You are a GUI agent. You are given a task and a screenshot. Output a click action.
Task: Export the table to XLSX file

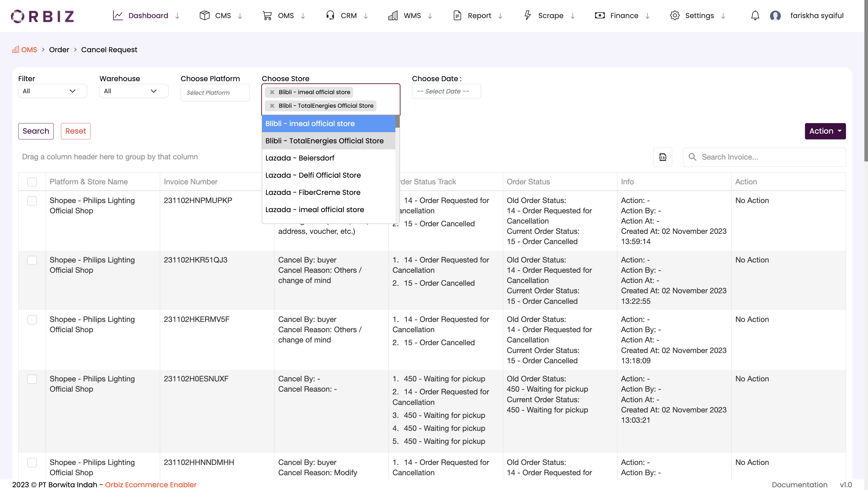(x=662, y=157)
